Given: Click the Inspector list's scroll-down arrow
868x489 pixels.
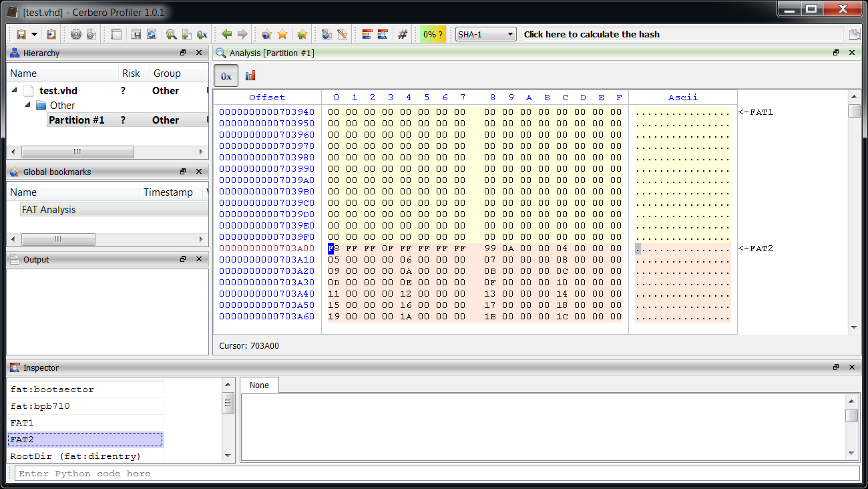Looking at the screenshot, I should pyautogui.click(x=228, y=456).
